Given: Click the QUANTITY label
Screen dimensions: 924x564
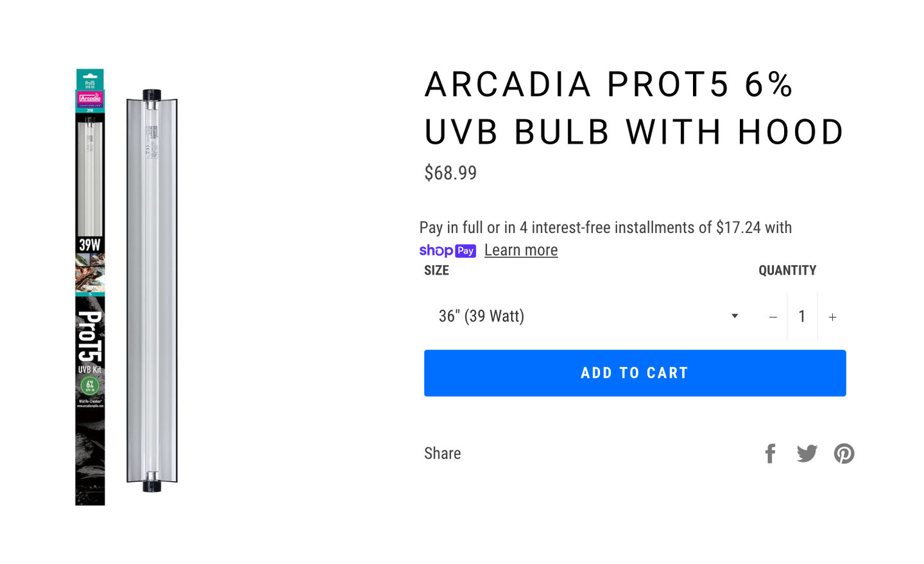Looking at the screenshot, I should pyautogui.click(x=787, y=270).
